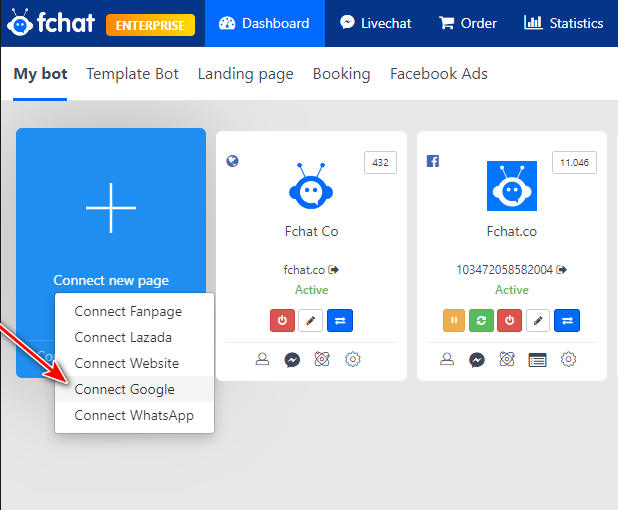Viewport: 618px width, 510px height.
Task: Click green refresh button on Fchat.co card
Action: [x=481, y=320]
